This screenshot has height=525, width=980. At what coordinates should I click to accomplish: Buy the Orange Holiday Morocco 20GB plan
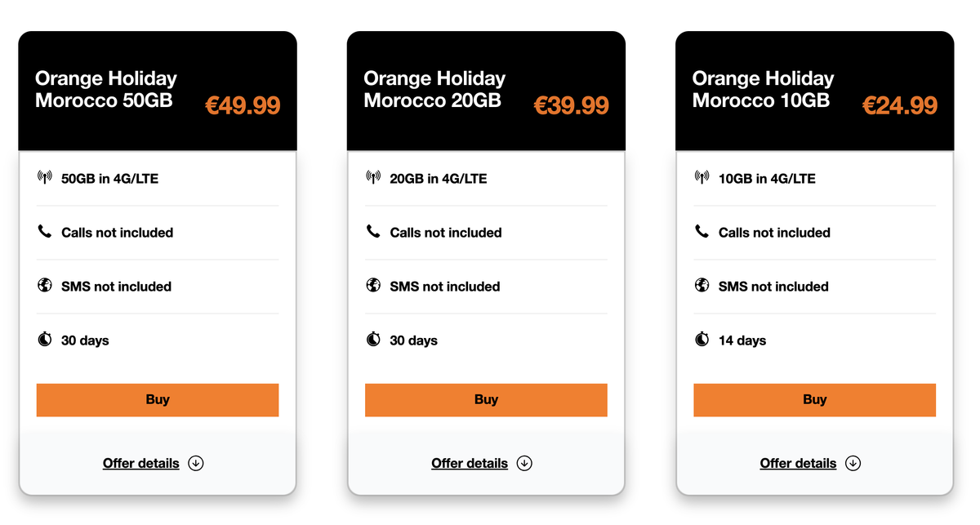[x=486, y=400]
